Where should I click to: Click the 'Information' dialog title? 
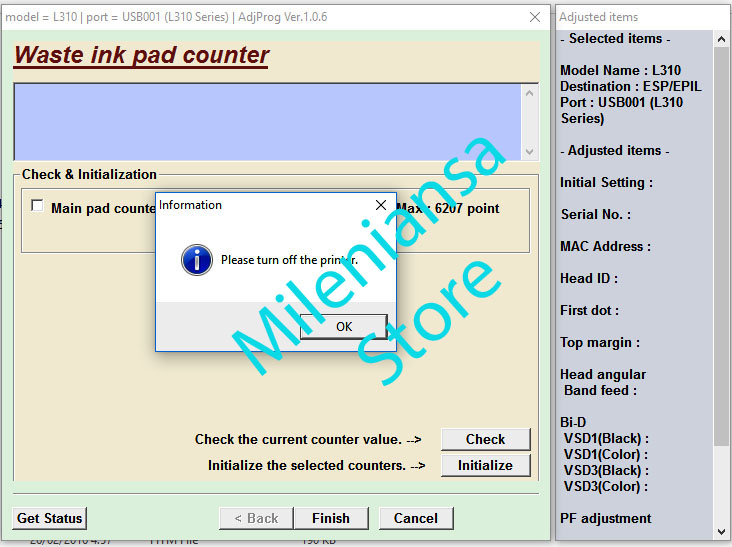coord(190,205)
